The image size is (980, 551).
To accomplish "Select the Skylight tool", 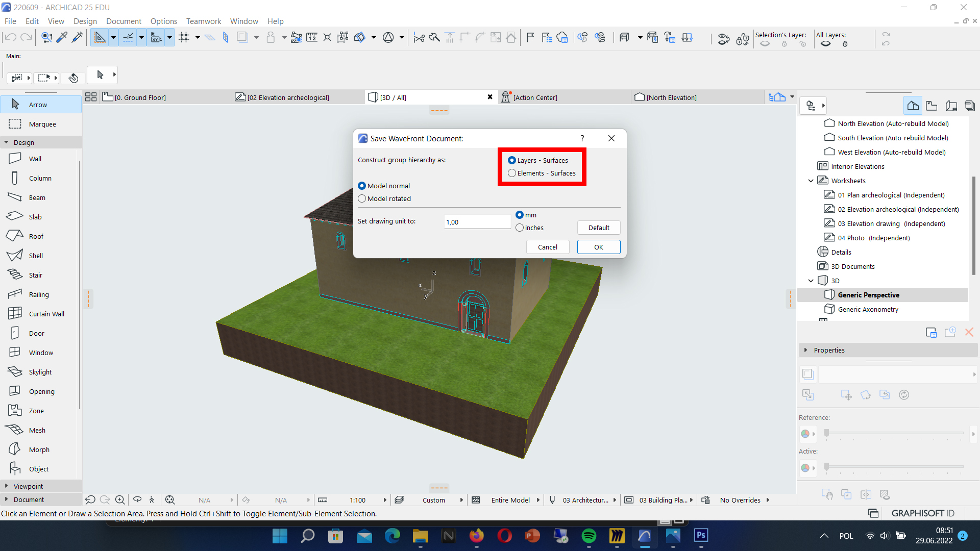I will (x=40, y=372).
